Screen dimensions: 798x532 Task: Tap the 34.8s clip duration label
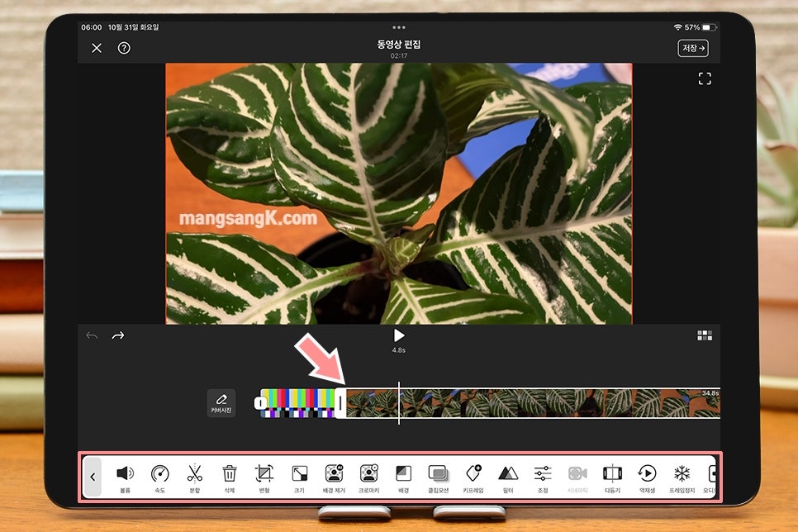pos(710,393)
